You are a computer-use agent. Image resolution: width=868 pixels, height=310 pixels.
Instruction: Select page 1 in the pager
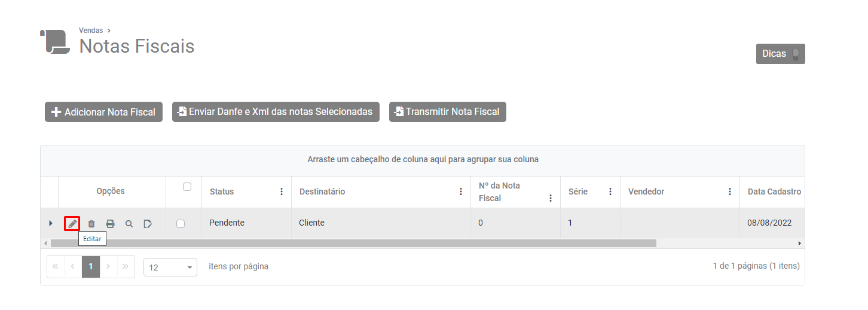[x=91, y=266]
